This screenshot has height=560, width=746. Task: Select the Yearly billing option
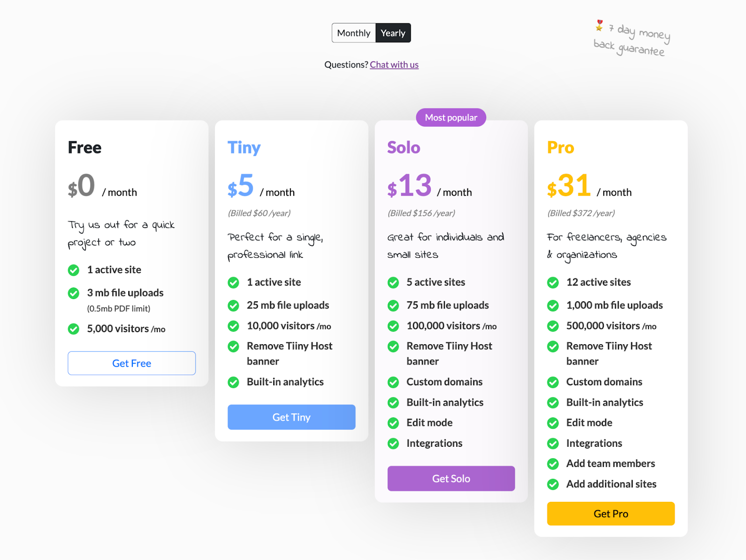(x=393, y=33)
